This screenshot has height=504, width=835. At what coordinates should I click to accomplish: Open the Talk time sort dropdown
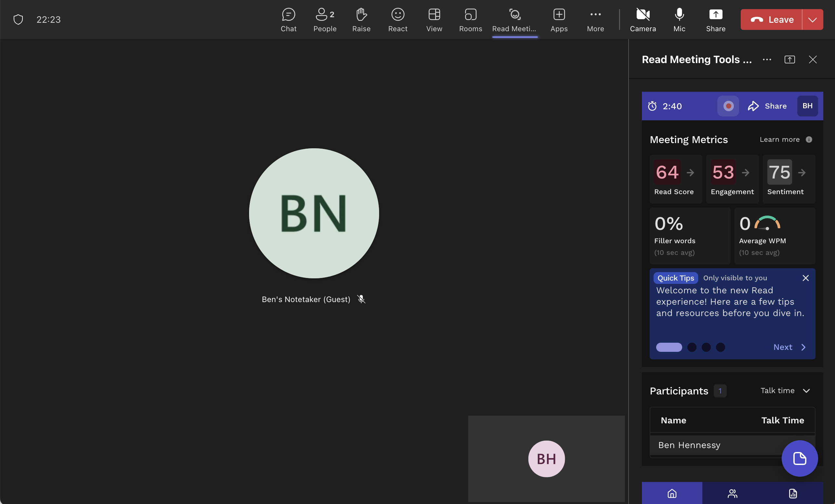pos(785,391)
